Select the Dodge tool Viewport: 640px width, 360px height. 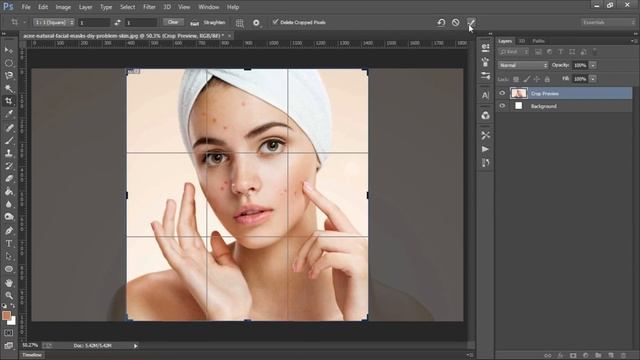pos(9,217)
